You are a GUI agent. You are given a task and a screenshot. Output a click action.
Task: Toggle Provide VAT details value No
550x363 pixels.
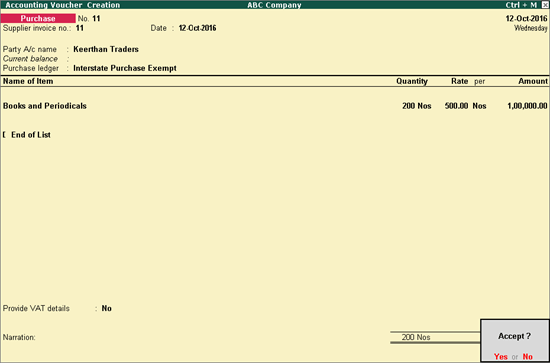click(x=107, y=309)
